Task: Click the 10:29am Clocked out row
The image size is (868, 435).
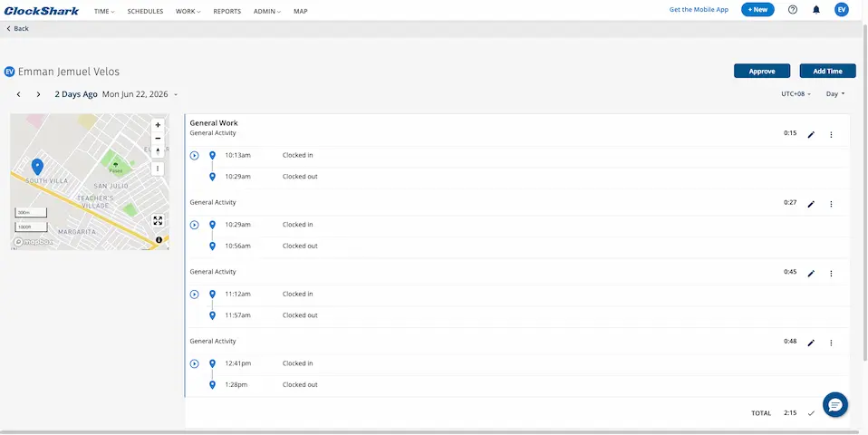Action: [x=517, y=177]
